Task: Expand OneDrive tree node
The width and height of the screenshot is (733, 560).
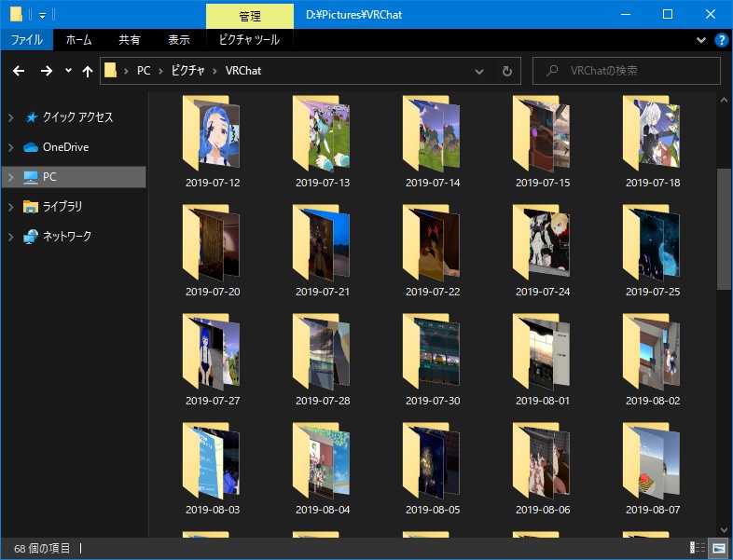Action: click(x=11, y=147)
